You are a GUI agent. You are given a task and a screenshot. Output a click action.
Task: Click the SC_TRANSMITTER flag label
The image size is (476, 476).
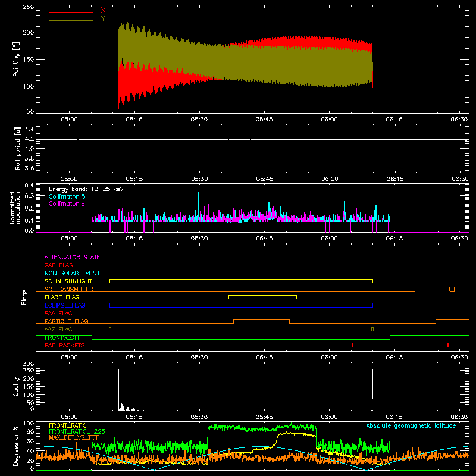click(x=68, y=289)
